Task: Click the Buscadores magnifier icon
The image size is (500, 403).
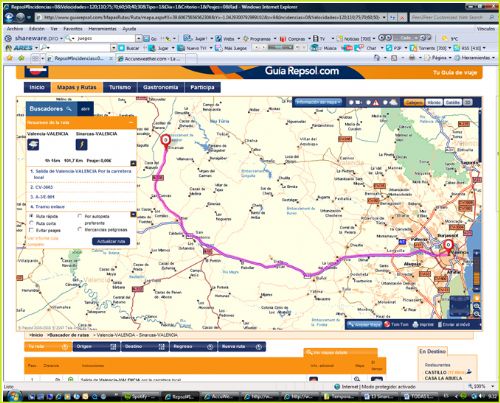Action: pyautogui.click(x=69, y=109)
